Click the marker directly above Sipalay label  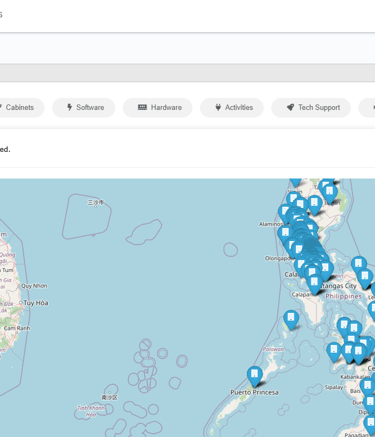pos(334,352)
